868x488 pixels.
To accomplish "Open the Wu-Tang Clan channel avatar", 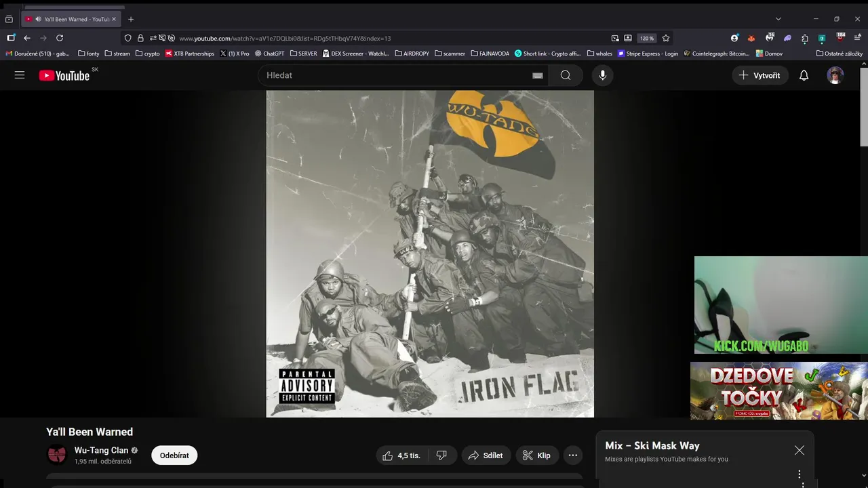I will 57,455.
